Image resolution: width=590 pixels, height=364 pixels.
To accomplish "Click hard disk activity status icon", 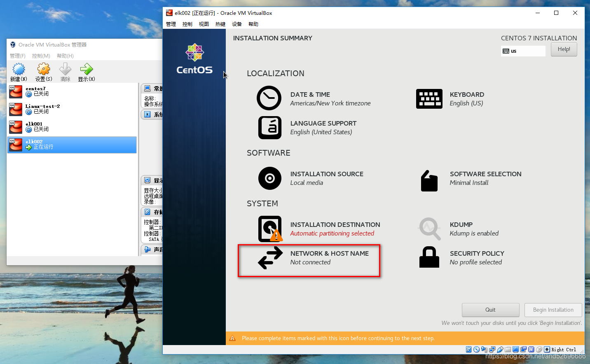I will [x=469, y=350].
